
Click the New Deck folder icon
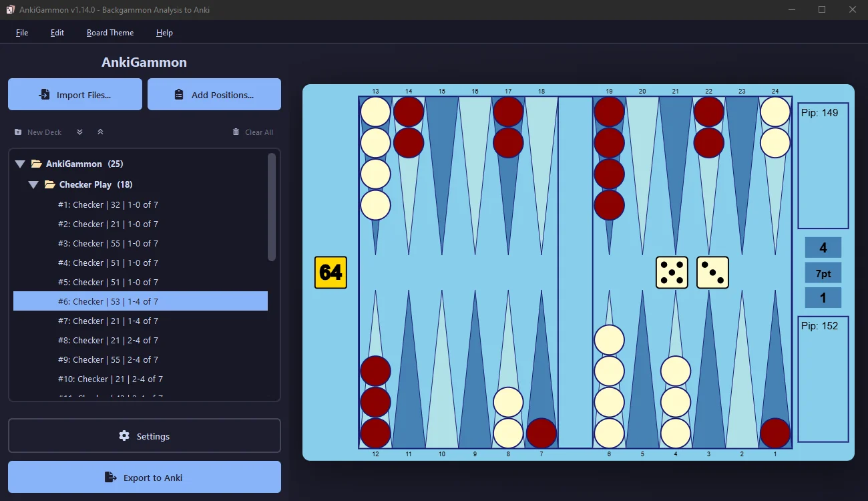18,132
